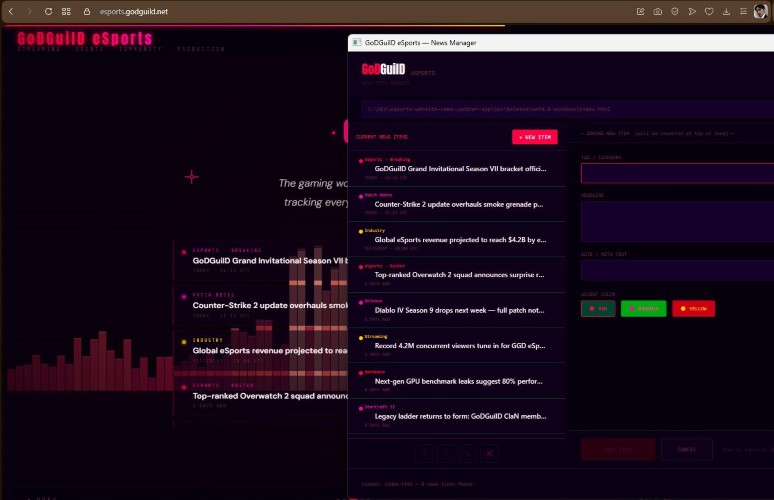Click the + NEW ITEM button

pos(535,137)
